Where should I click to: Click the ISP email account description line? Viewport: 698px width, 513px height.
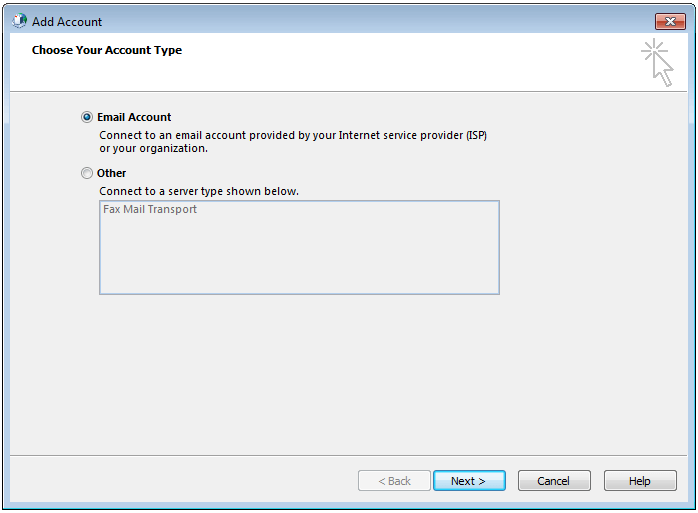293,135
